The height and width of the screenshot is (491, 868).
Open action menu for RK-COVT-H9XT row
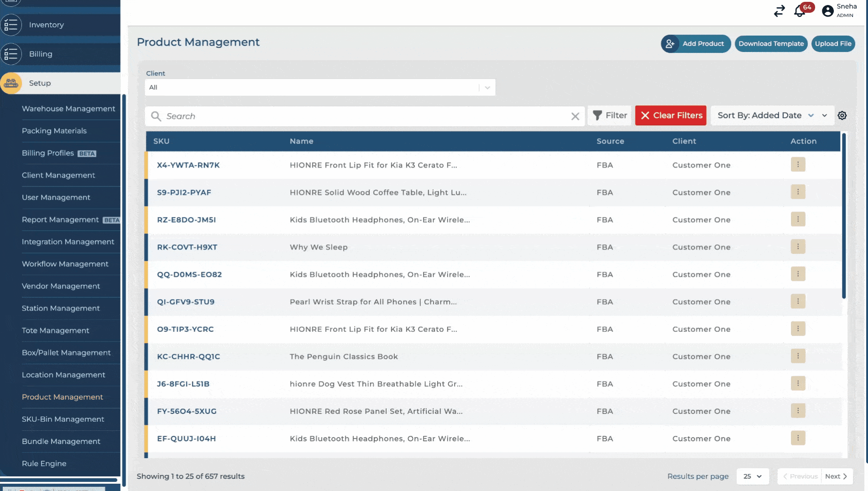[798, 247]
